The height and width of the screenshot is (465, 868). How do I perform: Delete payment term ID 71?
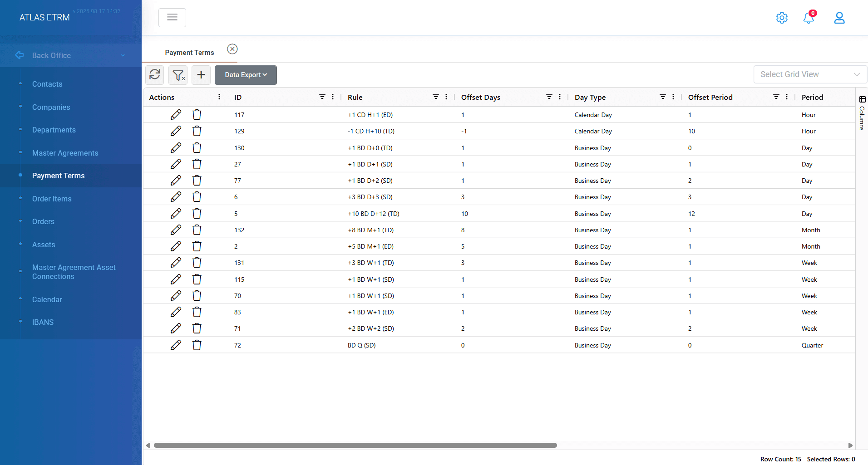197,328
